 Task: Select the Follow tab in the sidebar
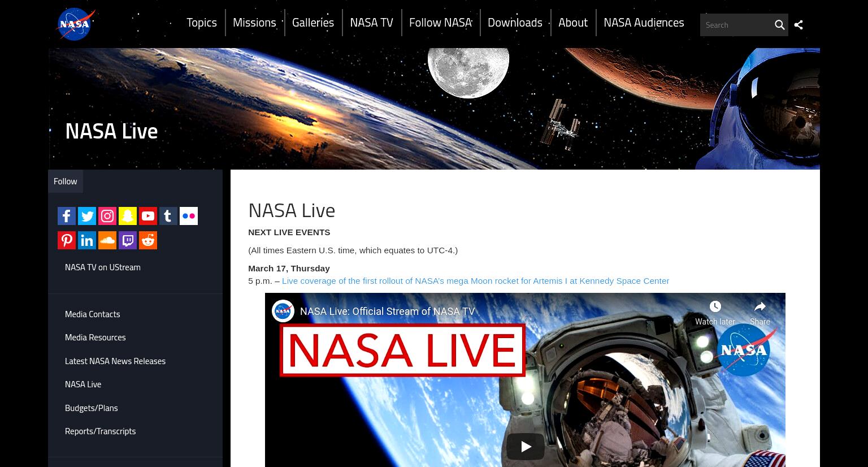66,181
